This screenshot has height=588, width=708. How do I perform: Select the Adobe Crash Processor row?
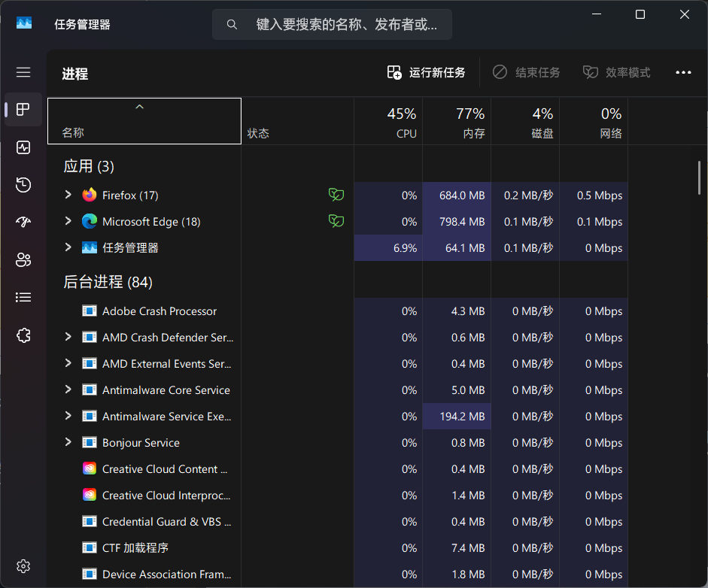(159, 311)
